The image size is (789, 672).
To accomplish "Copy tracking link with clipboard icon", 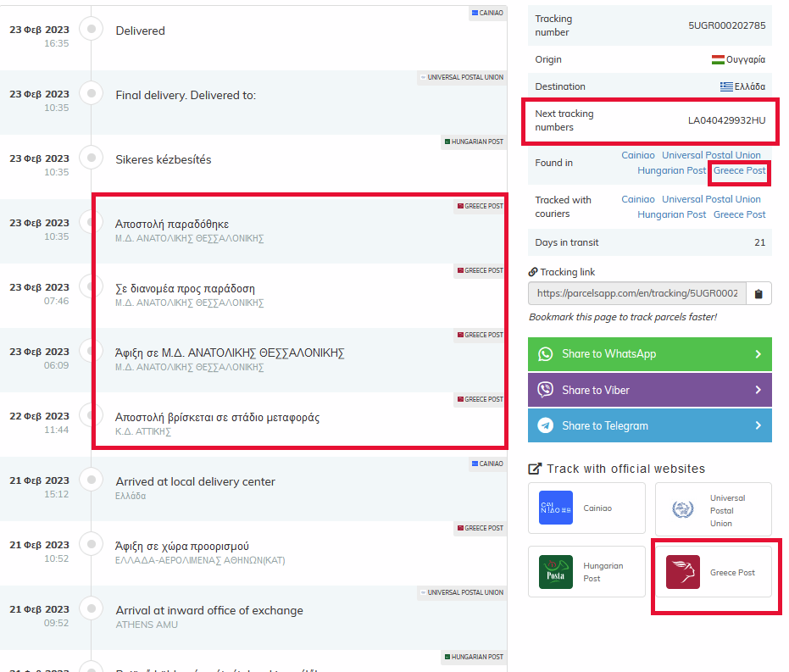I will tap(758, 294).
